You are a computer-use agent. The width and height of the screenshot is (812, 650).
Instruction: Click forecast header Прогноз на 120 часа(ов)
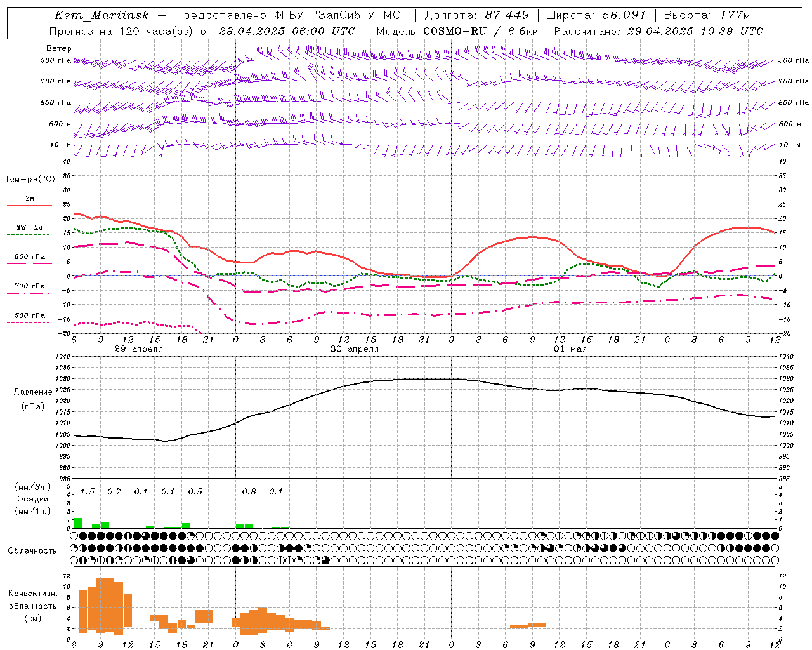(122, 31)
